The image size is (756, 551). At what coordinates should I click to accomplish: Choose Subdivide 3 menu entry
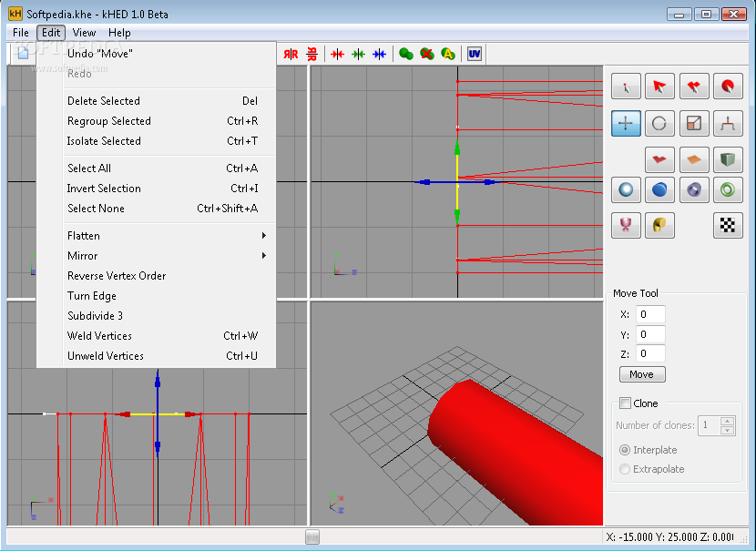pos(167,316)
